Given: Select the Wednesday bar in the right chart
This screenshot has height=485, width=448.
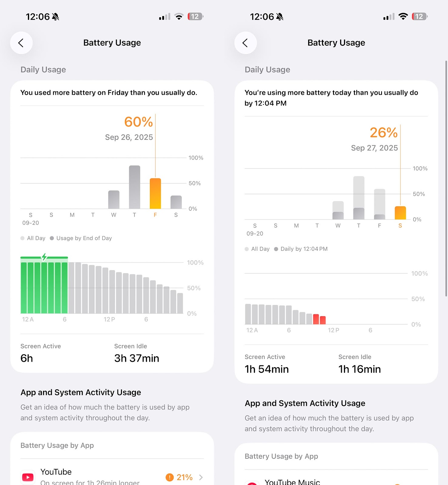Looking at the screenshot, I should 338,210.
